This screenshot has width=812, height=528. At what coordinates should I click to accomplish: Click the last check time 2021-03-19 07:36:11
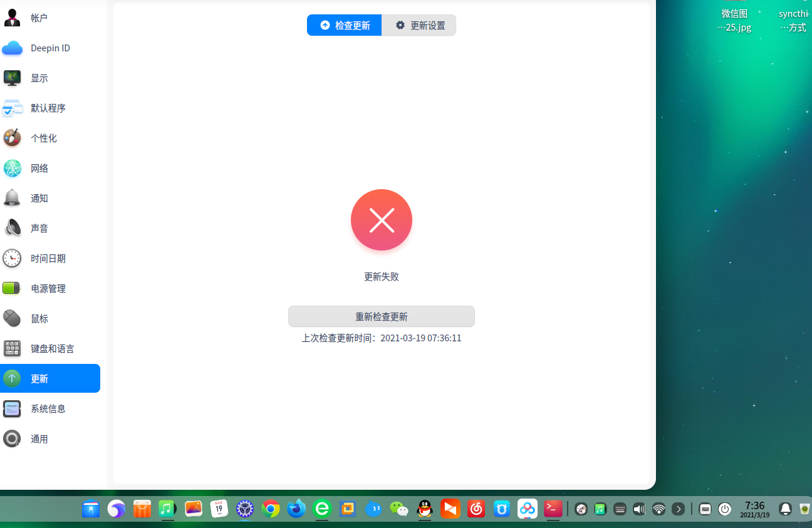[421, 338]
